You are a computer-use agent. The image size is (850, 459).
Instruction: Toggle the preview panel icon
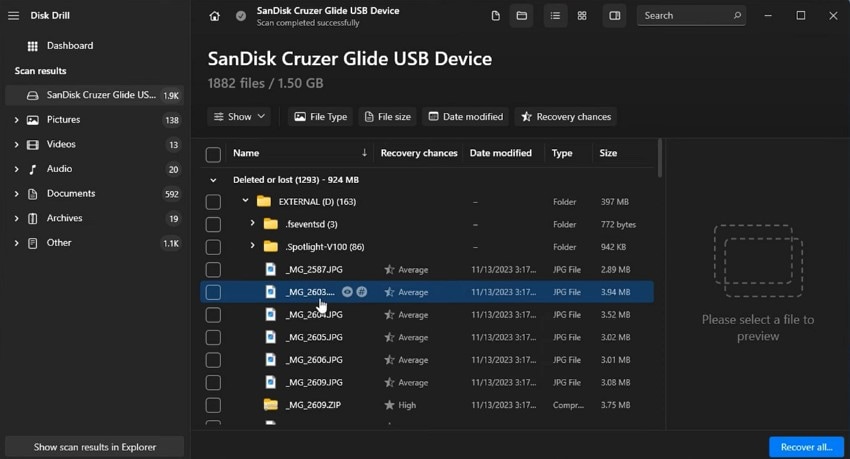(615, 16)
